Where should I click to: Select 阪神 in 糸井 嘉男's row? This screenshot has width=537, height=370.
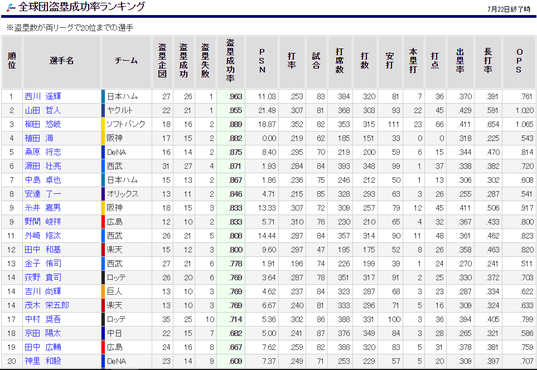click(114, 208)
